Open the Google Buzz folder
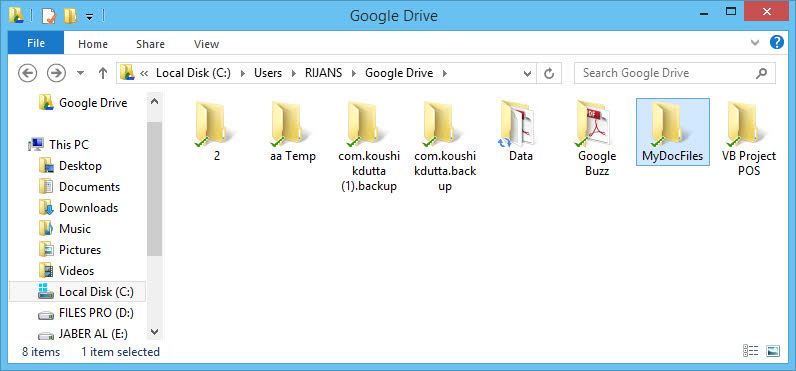 point(596,139)
